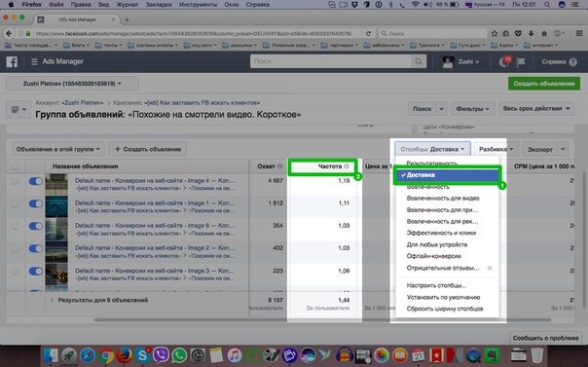Image resolution: width=588 pixels, height=367 pixels.
Task: Open the Trash in the Dock
Action: point(536,355)
